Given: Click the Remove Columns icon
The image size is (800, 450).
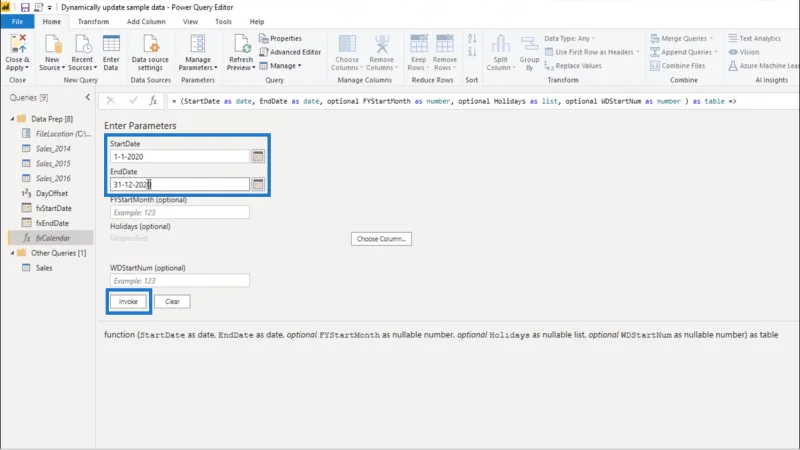Looking at the screenshot, I should pyautogui.click(x=382, y=44).
